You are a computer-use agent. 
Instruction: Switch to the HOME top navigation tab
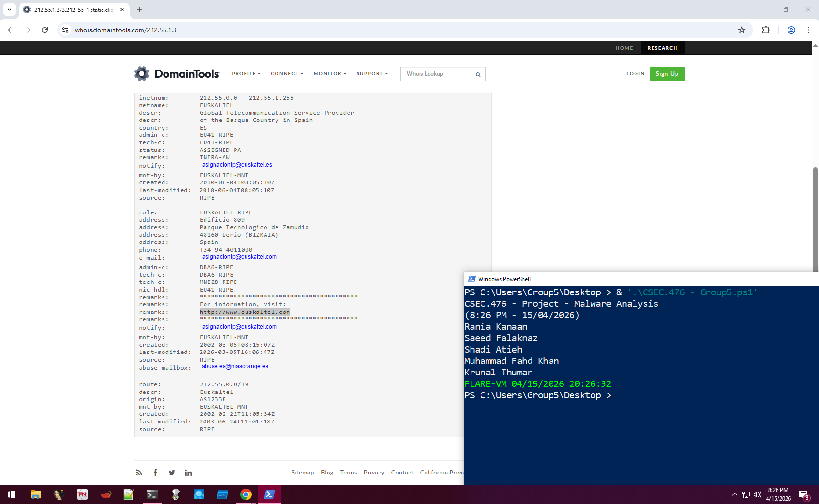coord(624,48)
